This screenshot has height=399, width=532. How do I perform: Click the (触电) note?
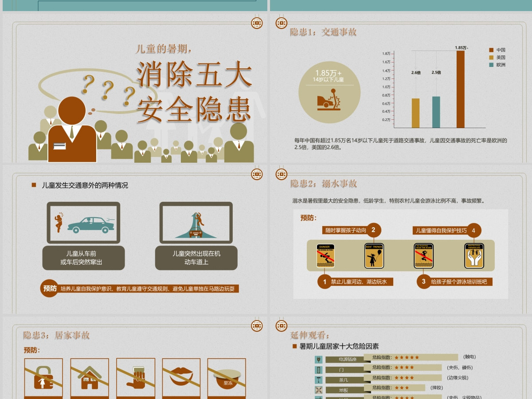[469, 357]
